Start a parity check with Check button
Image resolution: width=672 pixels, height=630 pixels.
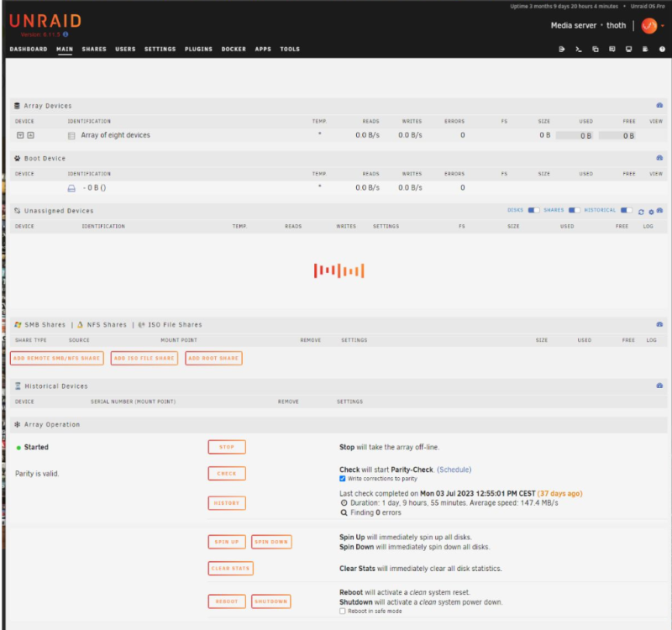click(227, 474)
